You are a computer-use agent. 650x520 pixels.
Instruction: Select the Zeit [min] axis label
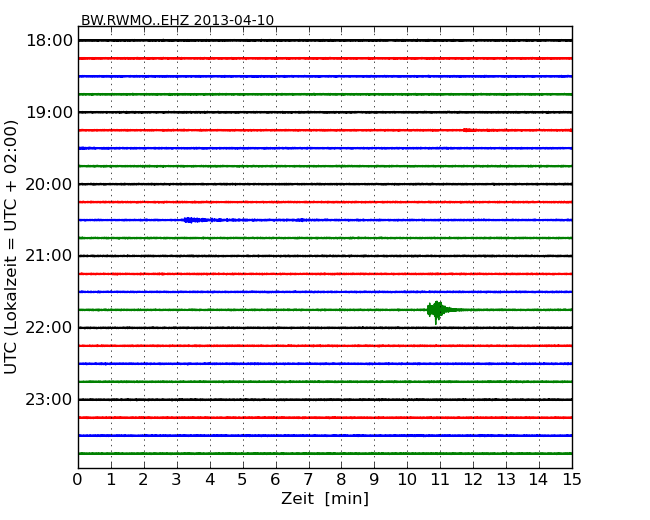click(325, 499)
